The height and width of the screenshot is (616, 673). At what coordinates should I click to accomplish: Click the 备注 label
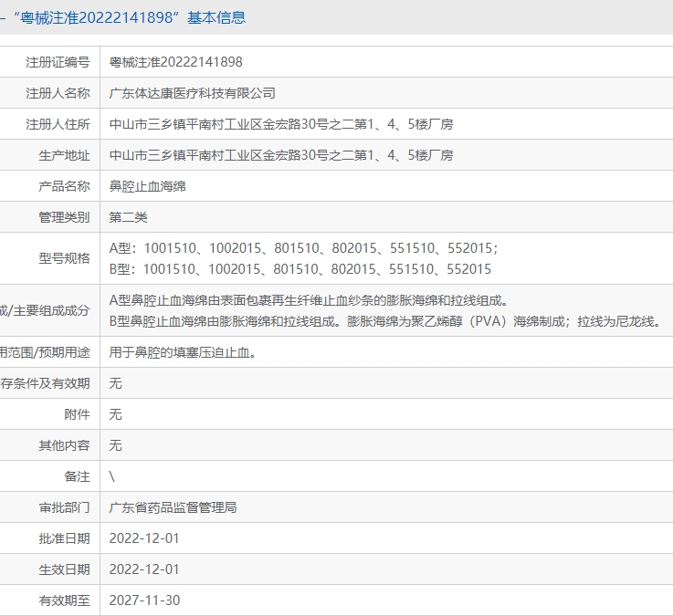(x=78, y=476)
